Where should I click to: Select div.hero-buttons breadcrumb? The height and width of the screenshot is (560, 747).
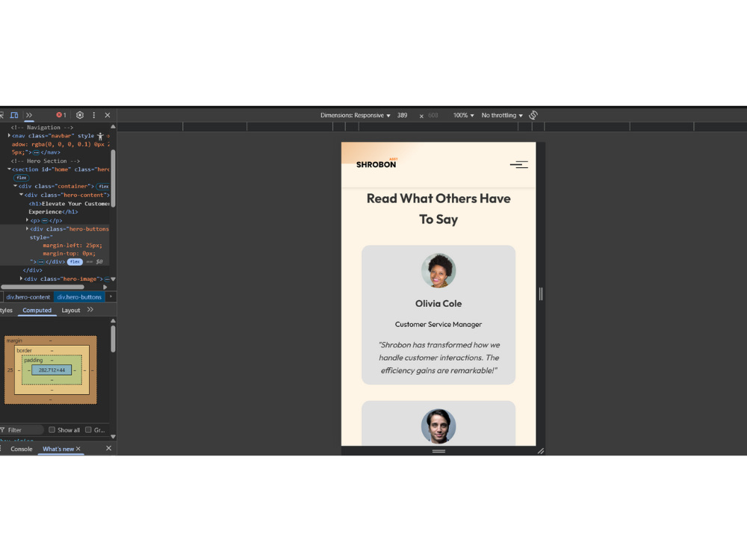[80, 297]
